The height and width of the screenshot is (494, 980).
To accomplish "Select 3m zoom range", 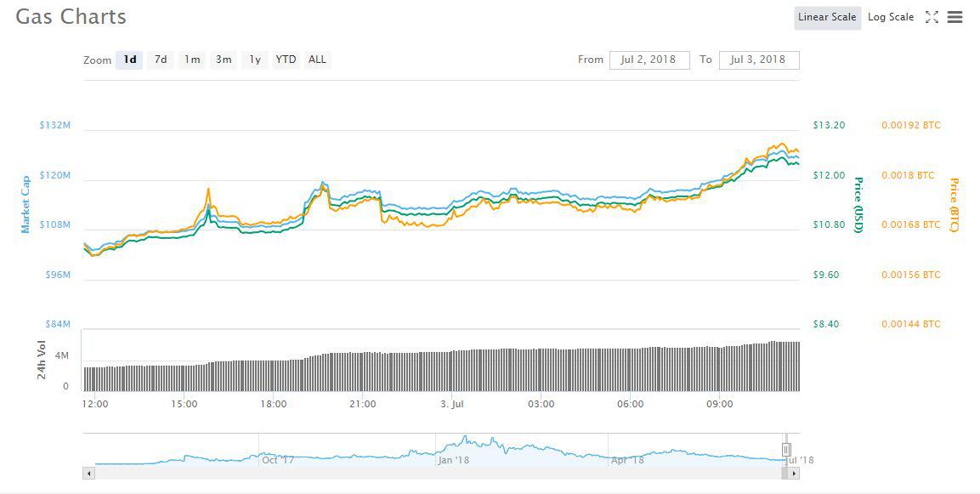I will (x=224, y=60).
